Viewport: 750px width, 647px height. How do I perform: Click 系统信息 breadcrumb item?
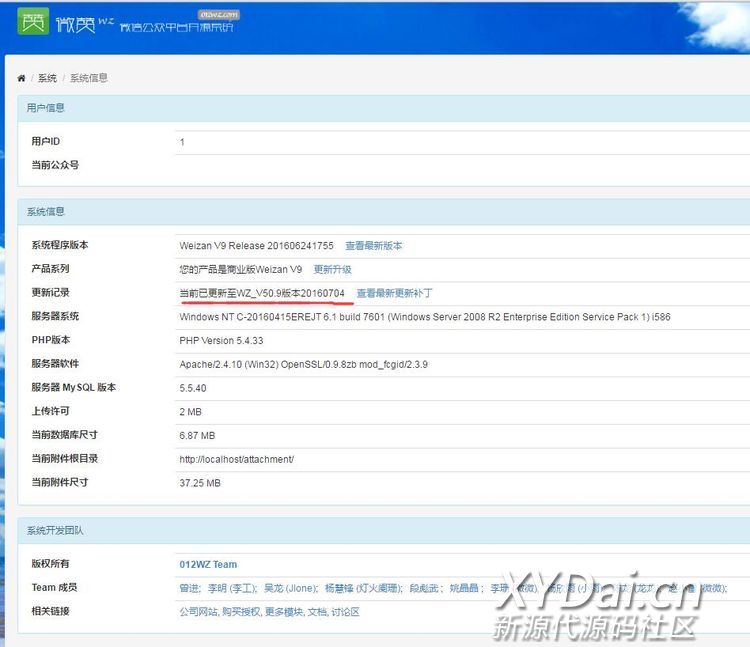point(88,78)
